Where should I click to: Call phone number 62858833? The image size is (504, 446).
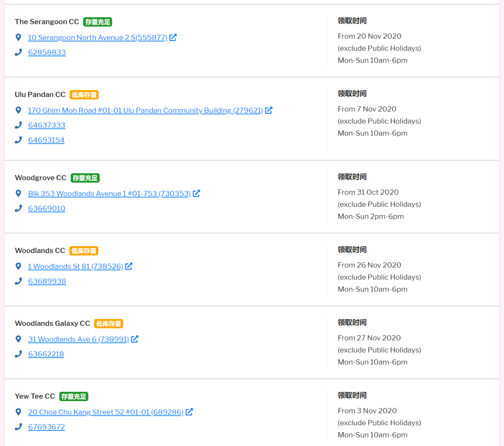[47, 52]
